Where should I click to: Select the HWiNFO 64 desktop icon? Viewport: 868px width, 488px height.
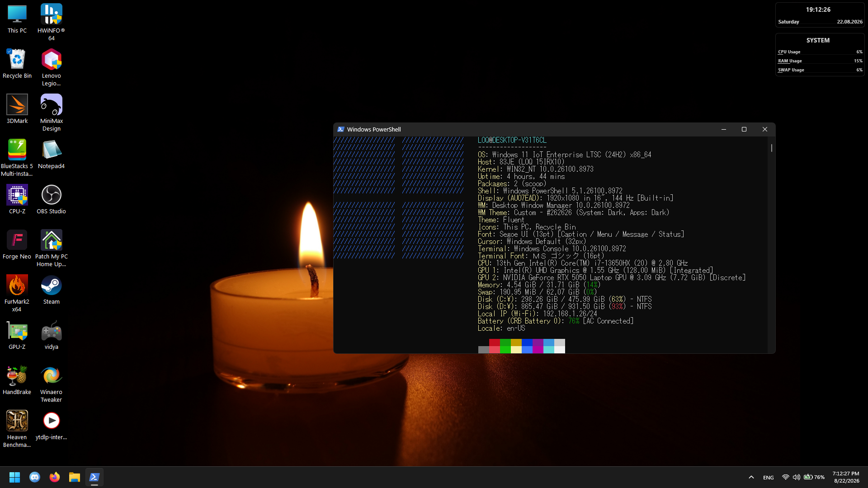click(x=51, y=23)
